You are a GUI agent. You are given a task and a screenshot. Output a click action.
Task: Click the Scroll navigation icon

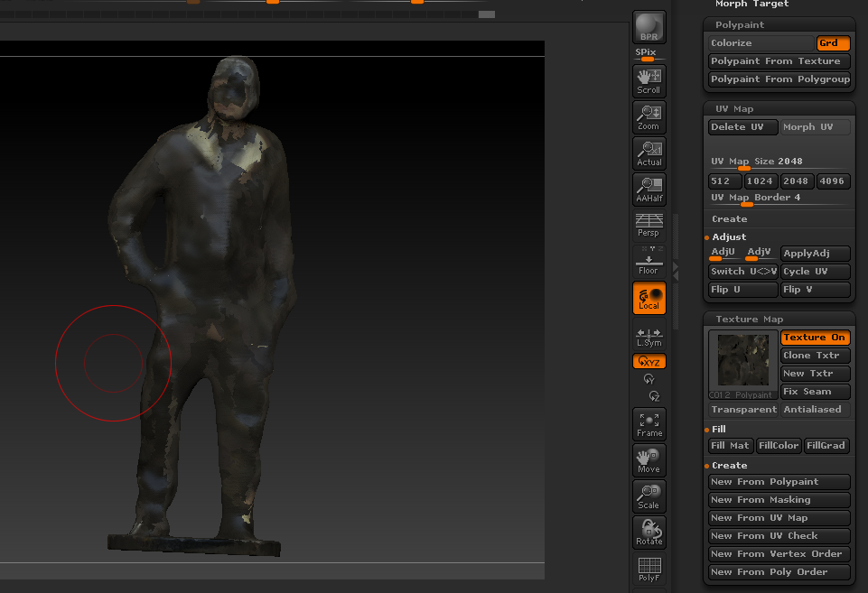pos(649,81)
